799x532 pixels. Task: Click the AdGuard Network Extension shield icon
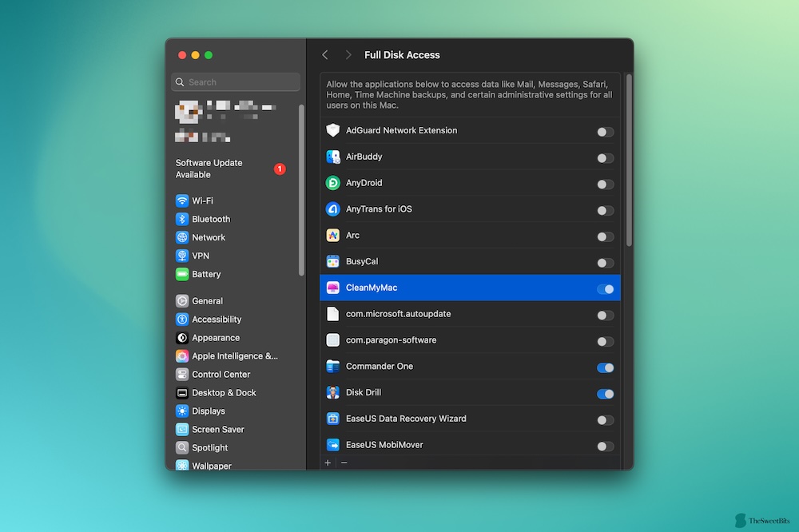(x=332, y=130)
